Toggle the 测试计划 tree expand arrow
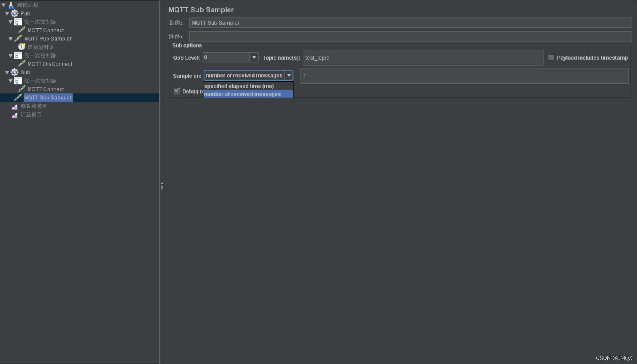Viewport: 637px width, 364px height. (x=4, y=4)
